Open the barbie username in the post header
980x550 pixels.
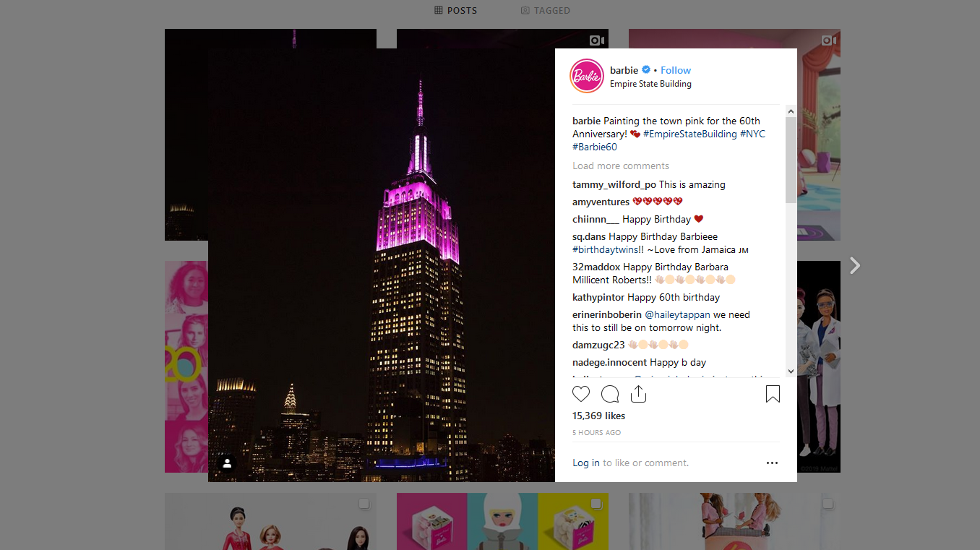click(624, 70)
